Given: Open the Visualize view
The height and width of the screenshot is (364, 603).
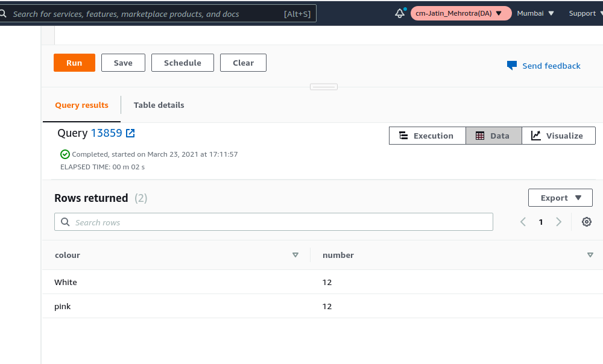Looking at the screenshot, I should [558, 136].
